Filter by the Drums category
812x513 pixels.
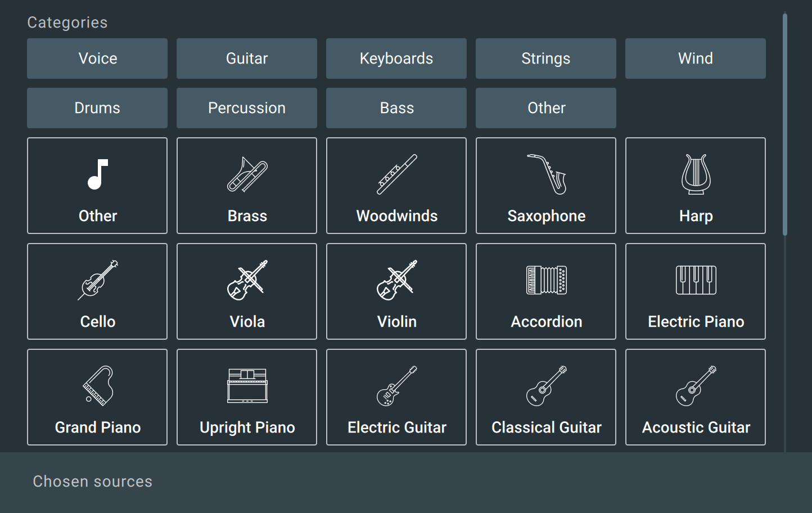click(x=97, y=108)
